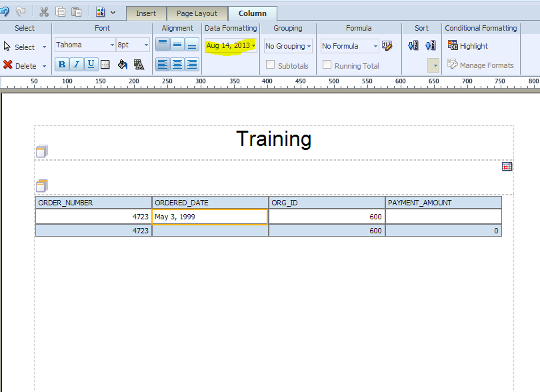Select the ORDER_NUMBER column header
Screen dimensions: 540x392
pos(94,203)
